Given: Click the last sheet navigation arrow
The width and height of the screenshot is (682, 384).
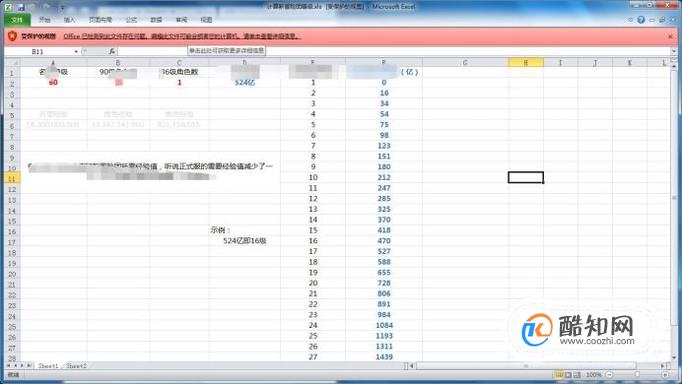Looking at the screenshot, I should pyautogui.click(x=29, y=366).
